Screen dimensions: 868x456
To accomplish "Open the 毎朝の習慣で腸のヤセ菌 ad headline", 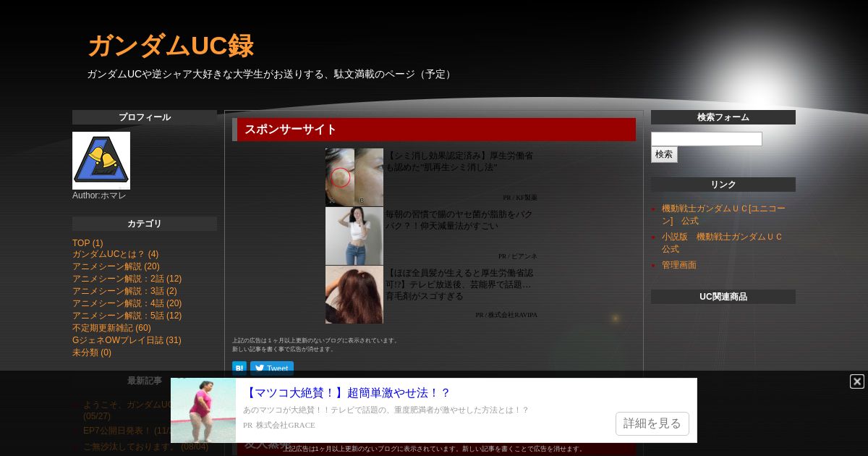I will pyautogui.click(x=459, y=220).
